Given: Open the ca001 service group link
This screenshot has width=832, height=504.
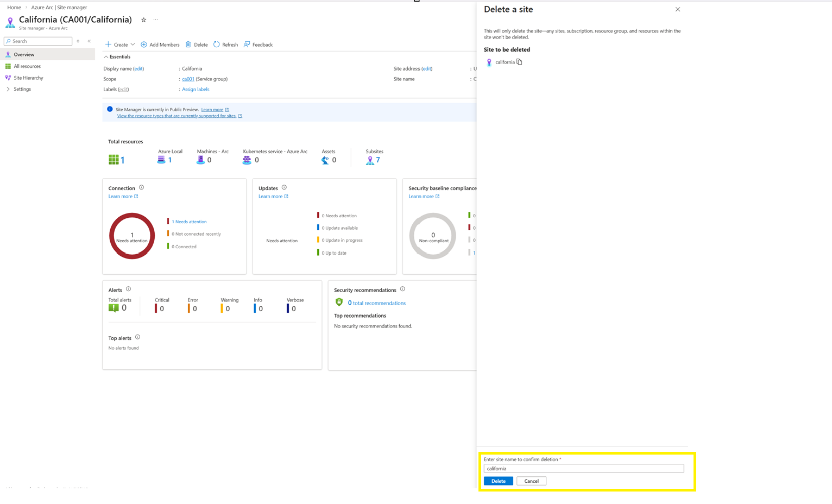Looking at the screenshot, I should click(188, 79).
